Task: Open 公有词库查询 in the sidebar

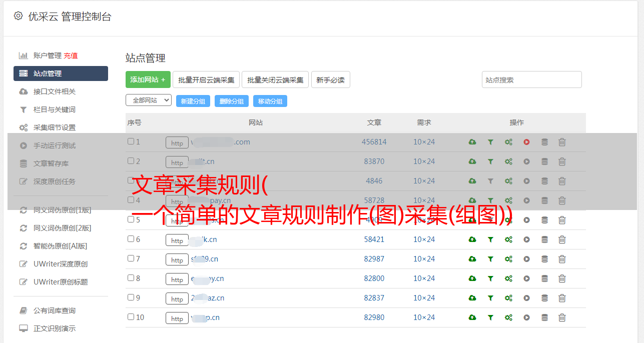Action: 55,310
